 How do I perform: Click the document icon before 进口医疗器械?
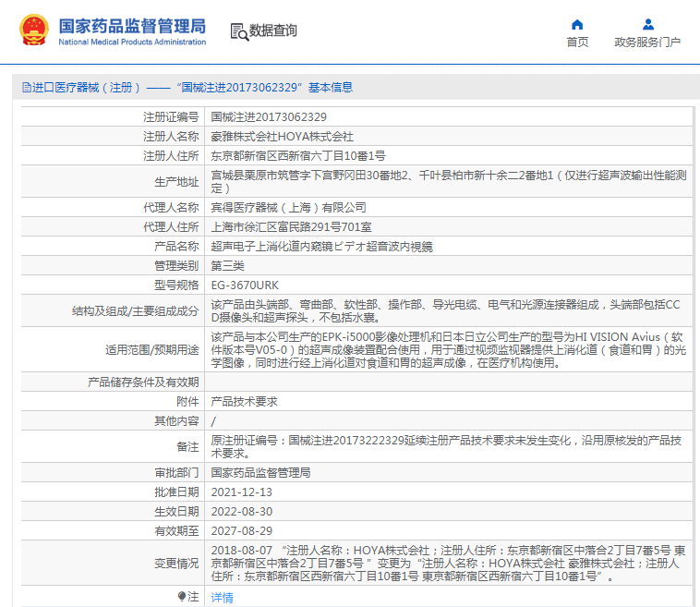[27, 88]
